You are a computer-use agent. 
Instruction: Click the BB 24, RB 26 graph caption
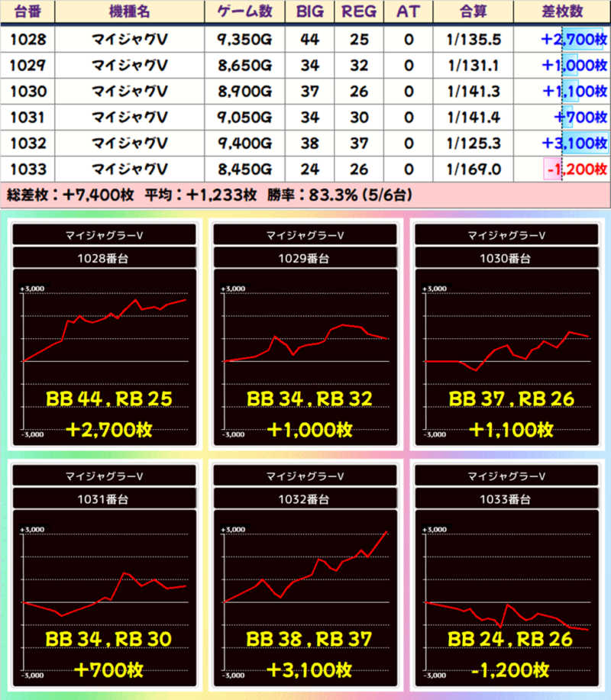510,639
